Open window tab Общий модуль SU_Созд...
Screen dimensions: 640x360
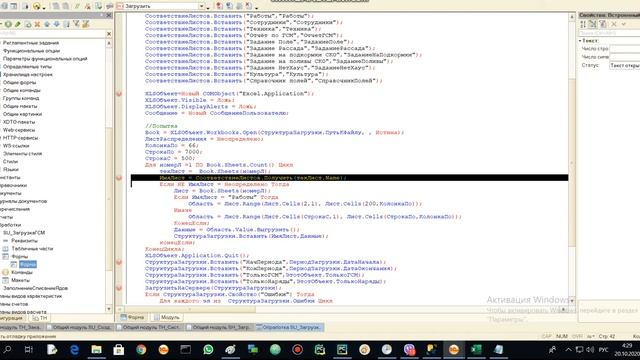point(79,327)
